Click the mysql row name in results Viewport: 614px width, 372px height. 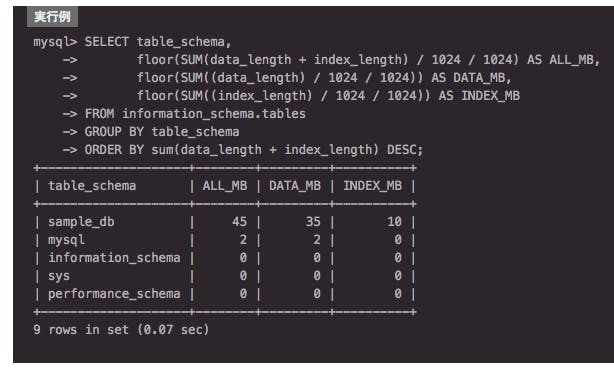click(66, 240)
